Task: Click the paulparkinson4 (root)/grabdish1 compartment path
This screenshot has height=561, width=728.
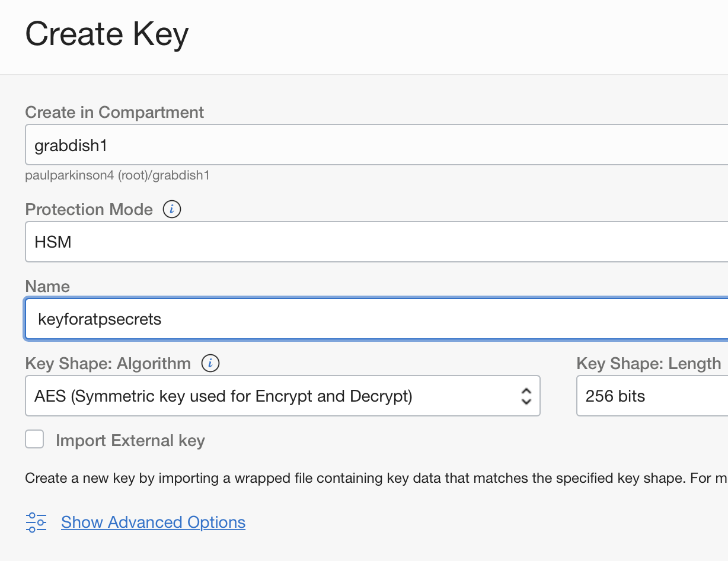Action: tap(117, 175)
